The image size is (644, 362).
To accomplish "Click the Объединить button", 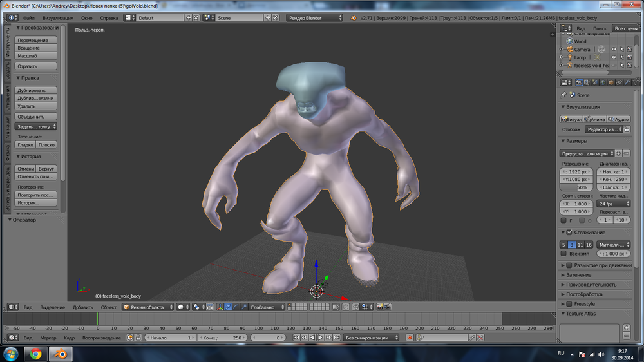I will 36,117.
